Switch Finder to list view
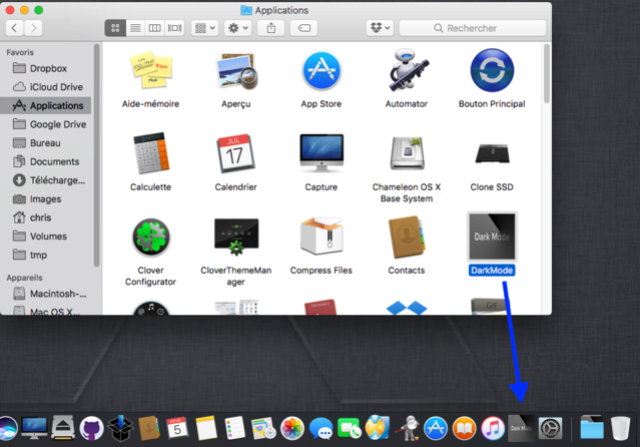Image resolution: width=640 pixels, height=447 pixels. (135, 28)
